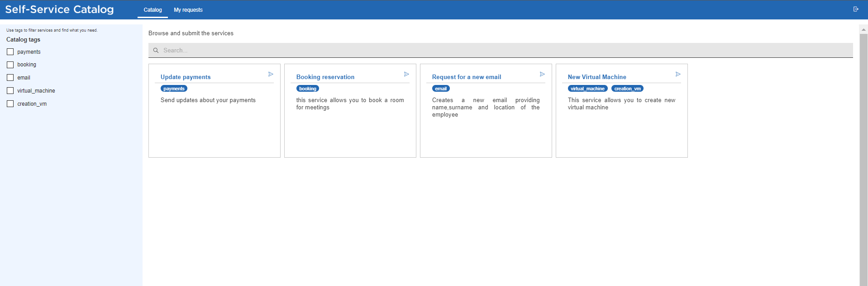Enable the payments tag filter checkbox

(x=10, y=52)
